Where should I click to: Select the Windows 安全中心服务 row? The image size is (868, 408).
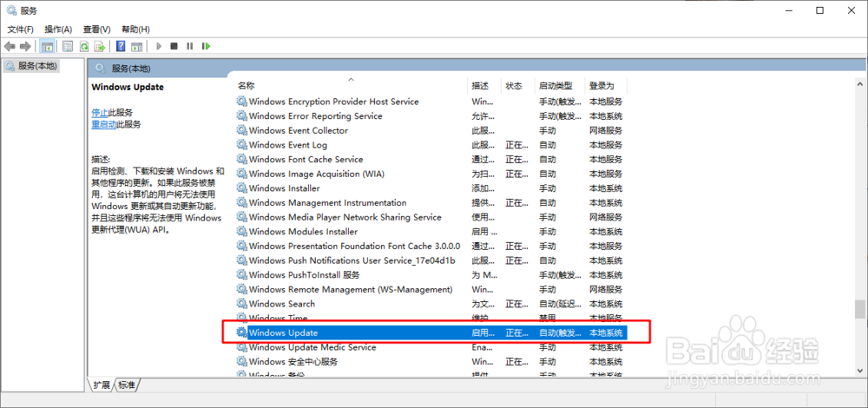431,361
